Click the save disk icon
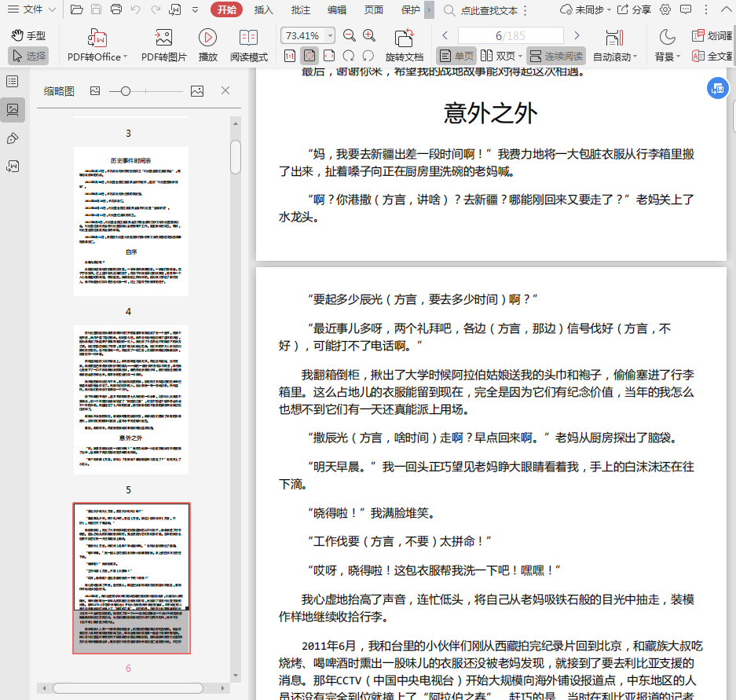This screenshot has height=700, width=736. pyautogui.click(x=97, y=9)
